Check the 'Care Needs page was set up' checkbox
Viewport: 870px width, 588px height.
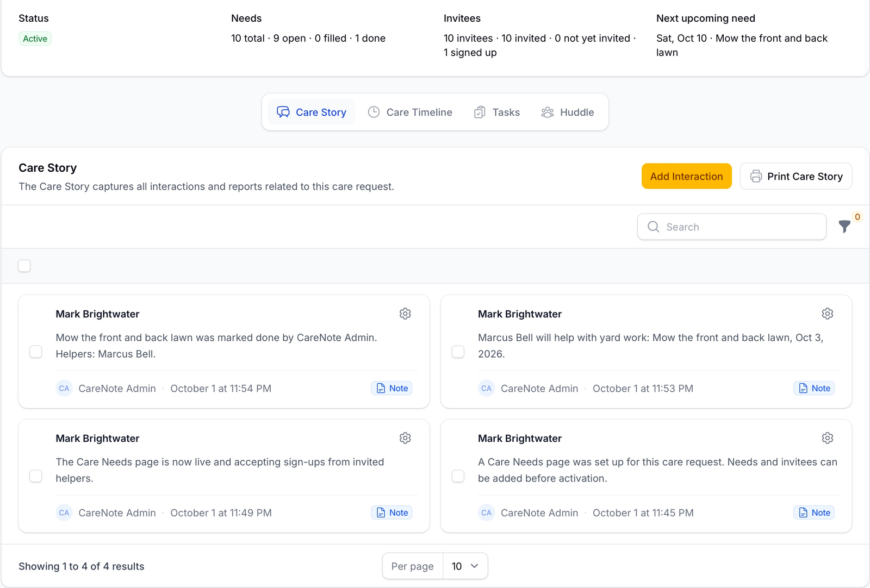[x=458, y=476]
